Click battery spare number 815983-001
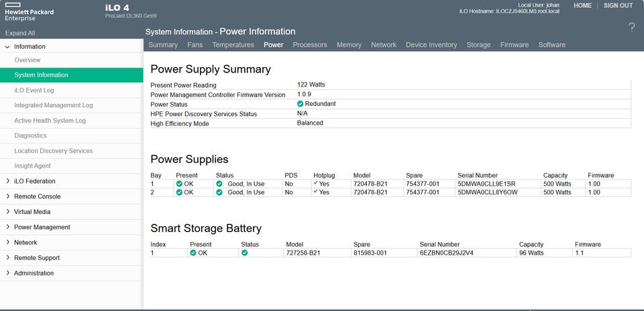Screen dimensions: 644x311 coord(370,253)
